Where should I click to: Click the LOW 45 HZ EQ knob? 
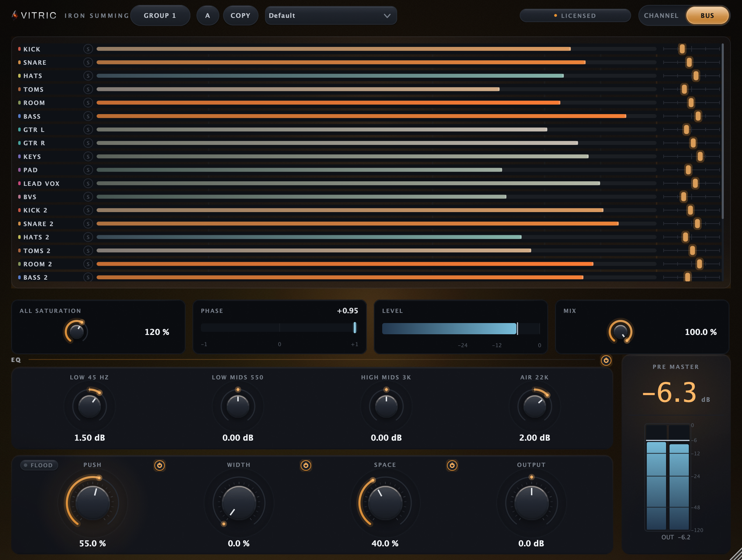coord(90,407)
